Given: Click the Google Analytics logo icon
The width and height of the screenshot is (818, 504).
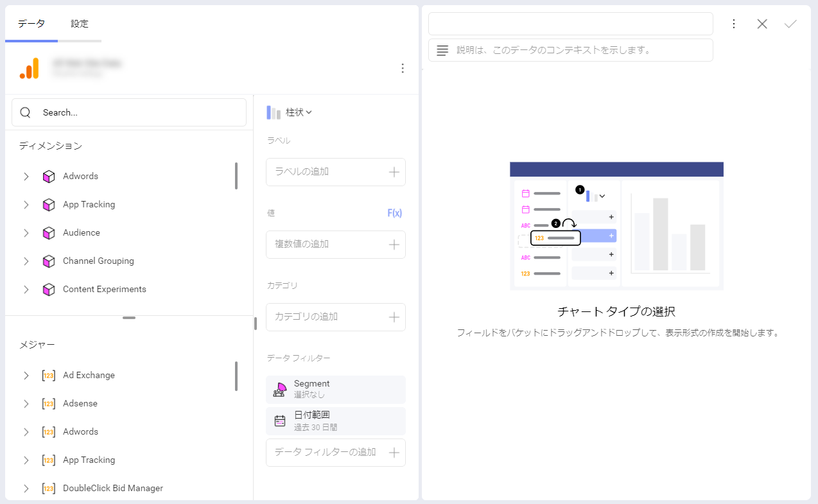Looking at the screenshot, I should 30,68.
